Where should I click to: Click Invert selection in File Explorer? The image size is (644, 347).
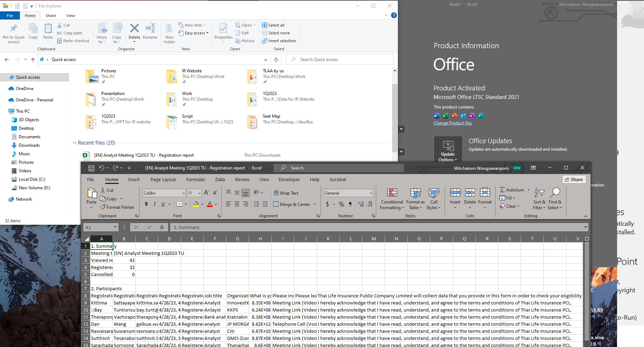tap(279, 41)
